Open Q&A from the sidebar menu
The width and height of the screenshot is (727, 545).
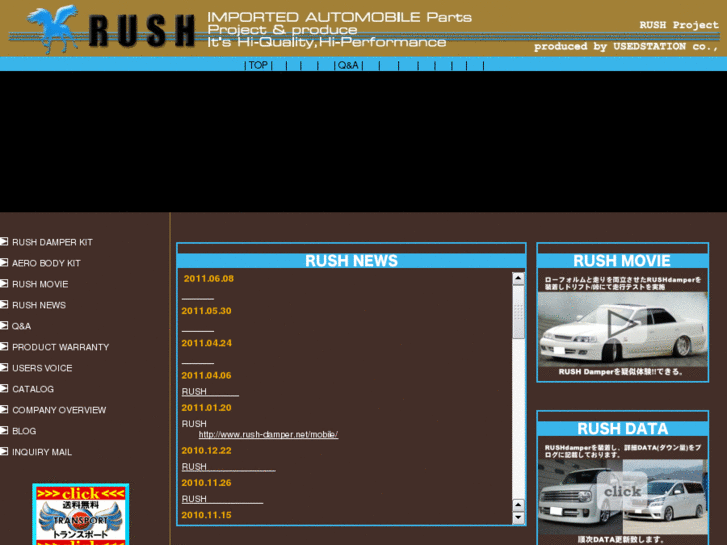[21, 326]
